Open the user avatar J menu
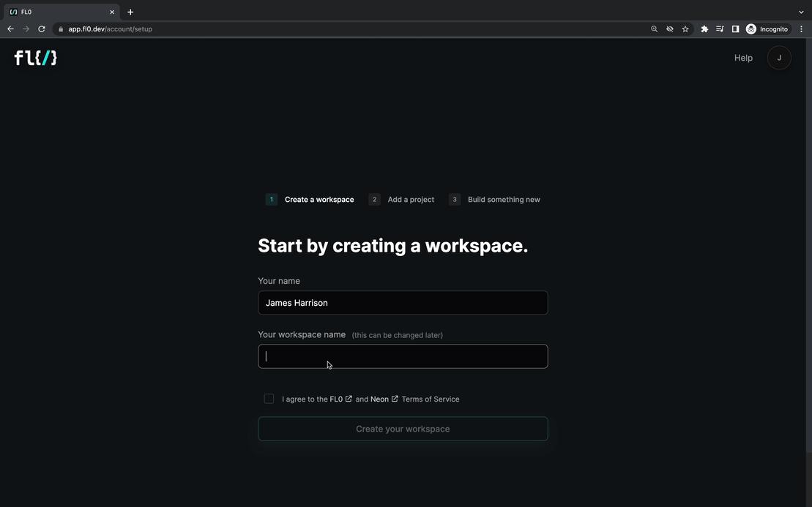The image size is (812, 507). click(x=779, y=58)
